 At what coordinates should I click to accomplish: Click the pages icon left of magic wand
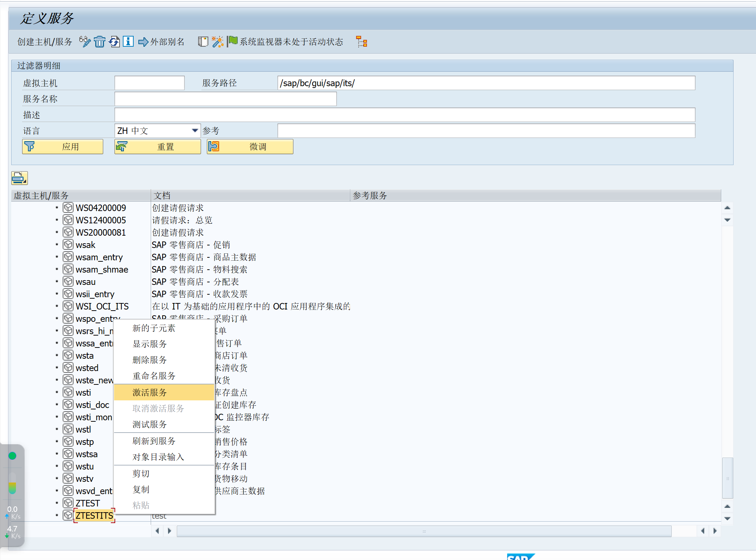(x=203, y=42)
